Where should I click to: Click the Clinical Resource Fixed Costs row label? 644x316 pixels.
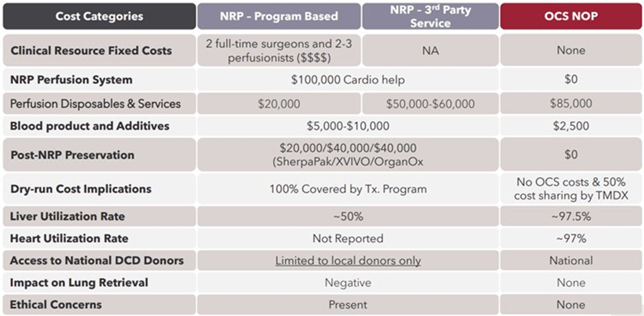92,51
